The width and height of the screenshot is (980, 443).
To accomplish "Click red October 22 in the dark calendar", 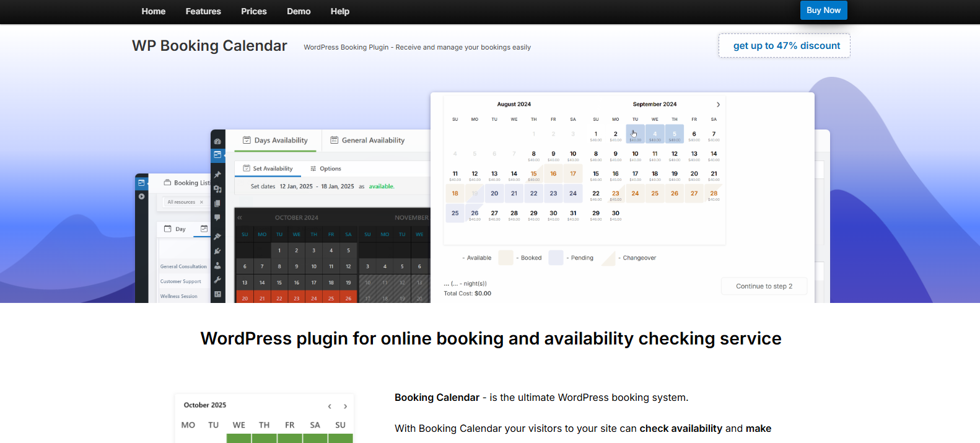I will [x=279, y=297].
